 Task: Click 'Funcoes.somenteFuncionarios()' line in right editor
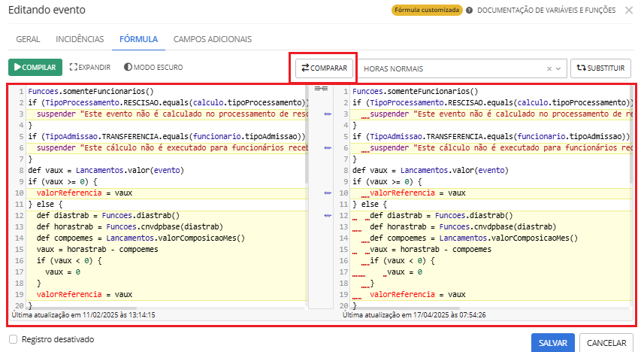click(416, 91)
